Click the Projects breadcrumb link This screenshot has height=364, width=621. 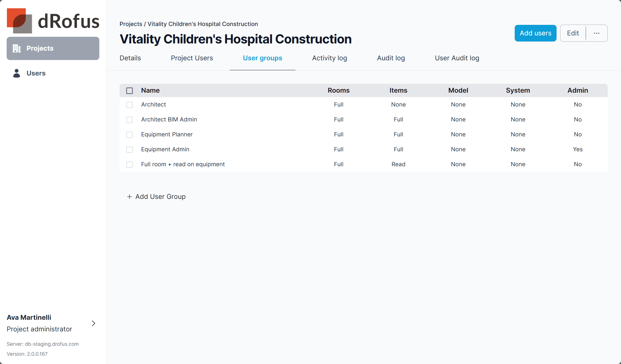[x=131, y=24]
